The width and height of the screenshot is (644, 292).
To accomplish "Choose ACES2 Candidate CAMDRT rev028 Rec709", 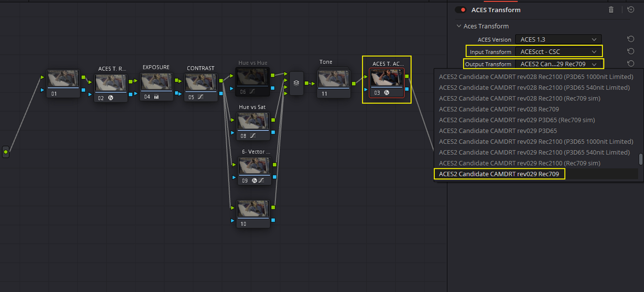I will [536, 109].
